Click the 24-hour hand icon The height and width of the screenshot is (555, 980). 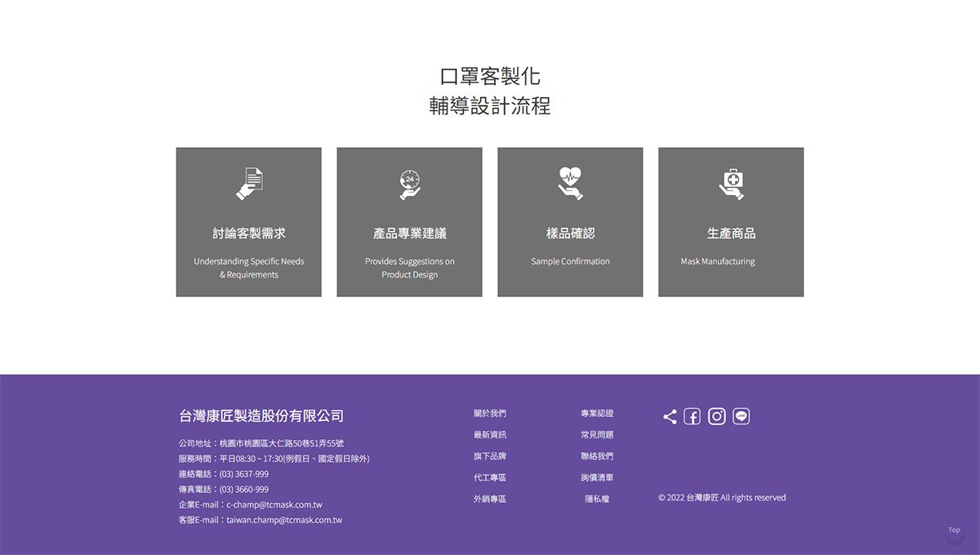(409, 184)
